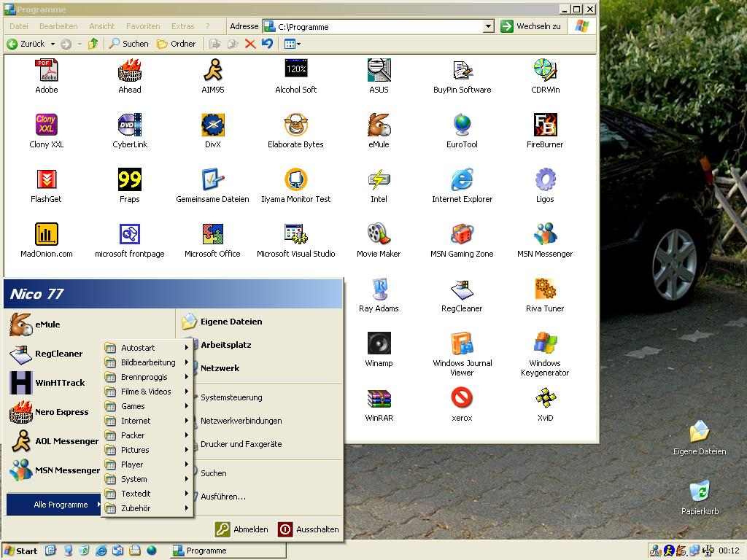The height and width of the screenshot is (560, 747).
Task: Open the Datei menu
Action: [18, 26]
